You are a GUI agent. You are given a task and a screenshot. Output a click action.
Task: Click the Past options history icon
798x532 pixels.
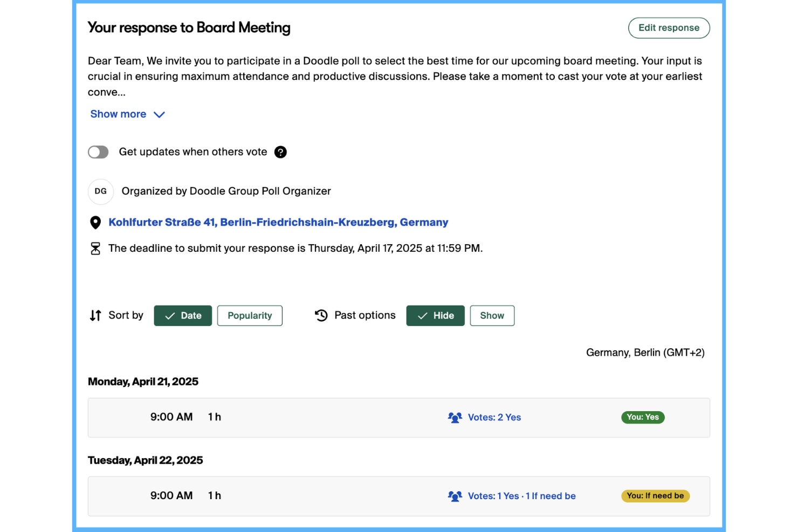click(321, 315)
